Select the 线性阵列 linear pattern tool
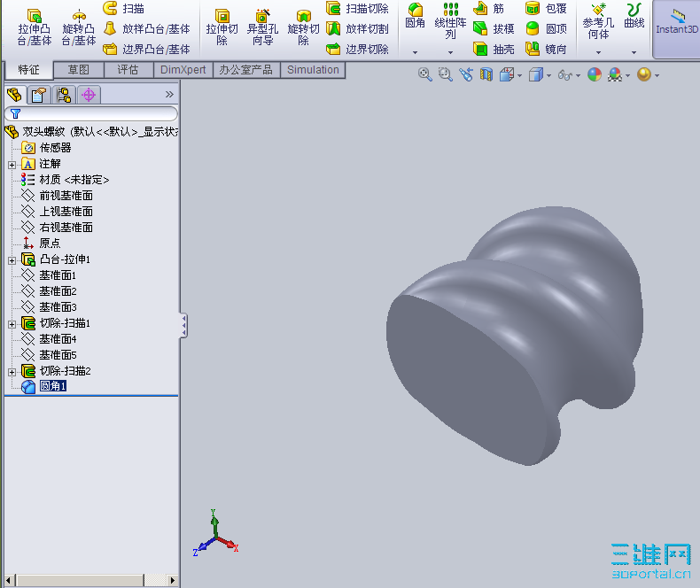This screenshot has height=588, width=700. coord(450,20)
